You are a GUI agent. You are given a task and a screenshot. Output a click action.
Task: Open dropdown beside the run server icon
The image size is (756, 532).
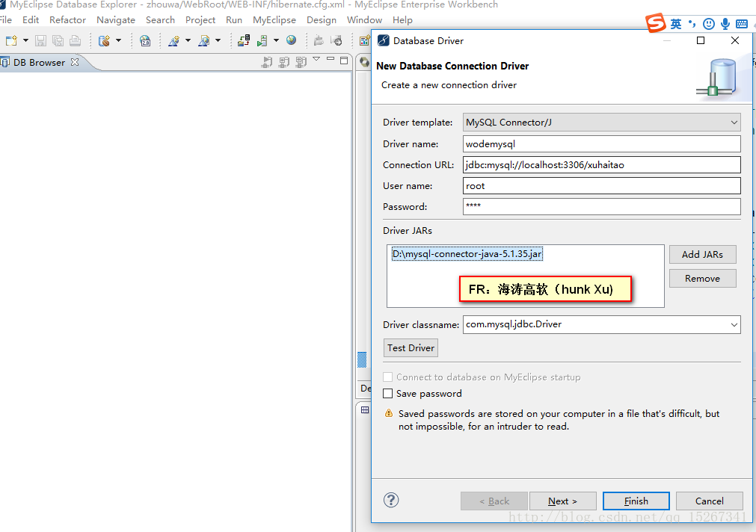point(276,41)
